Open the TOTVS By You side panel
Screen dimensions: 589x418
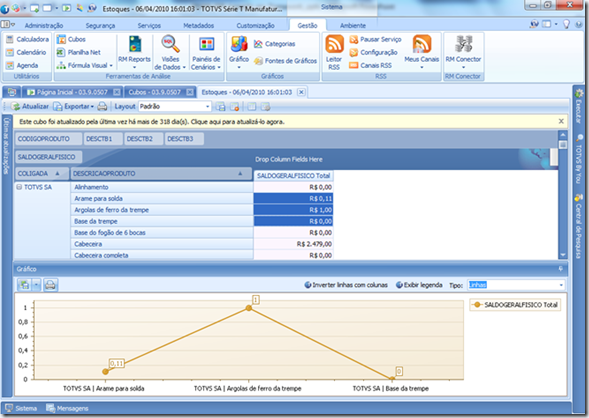[x=579, y=158]
